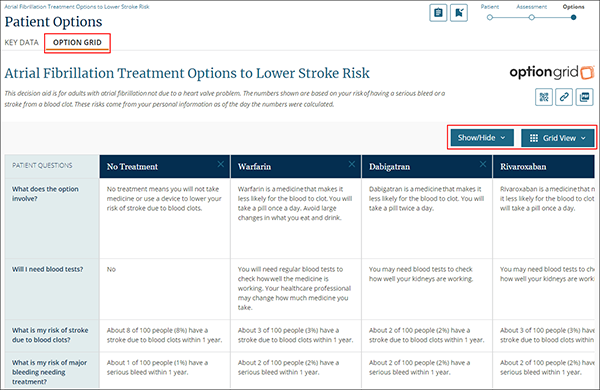Select the Options step dot
This screenshot has height=390, width=600.
coord(573,17)
